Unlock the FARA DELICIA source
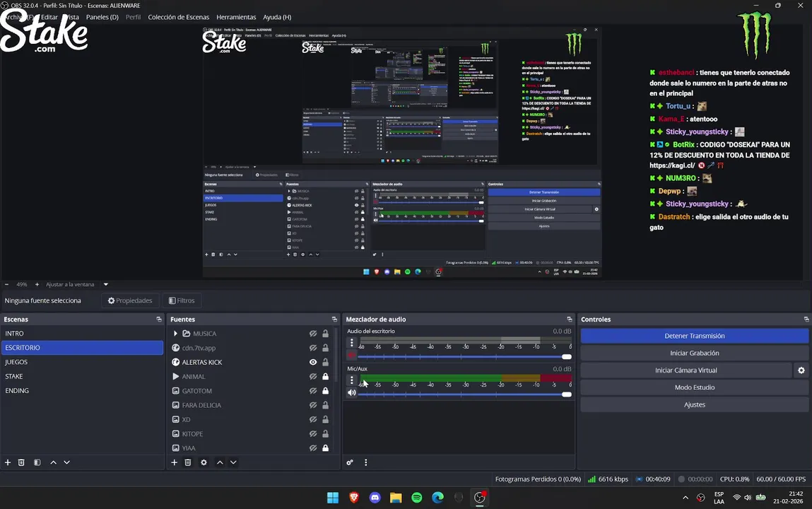 coord(326,405)
